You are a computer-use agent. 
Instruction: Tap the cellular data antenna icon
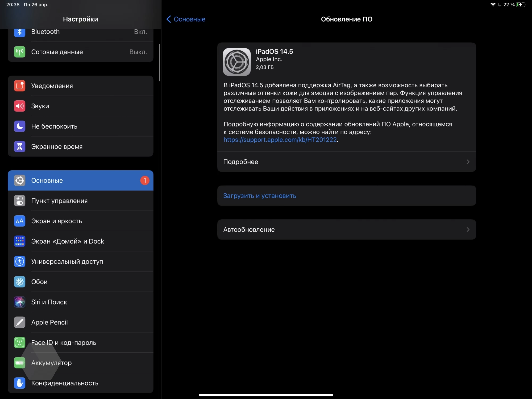point(19,52)
